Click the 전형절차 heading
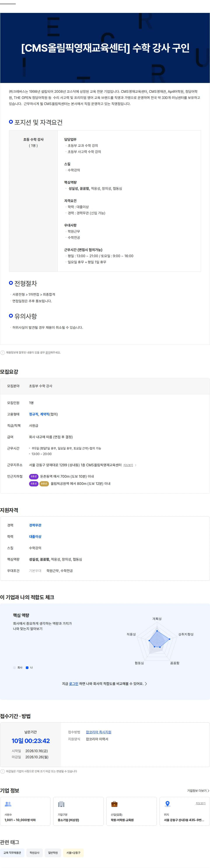Screen dimensions: 210x868 point(26,283)
